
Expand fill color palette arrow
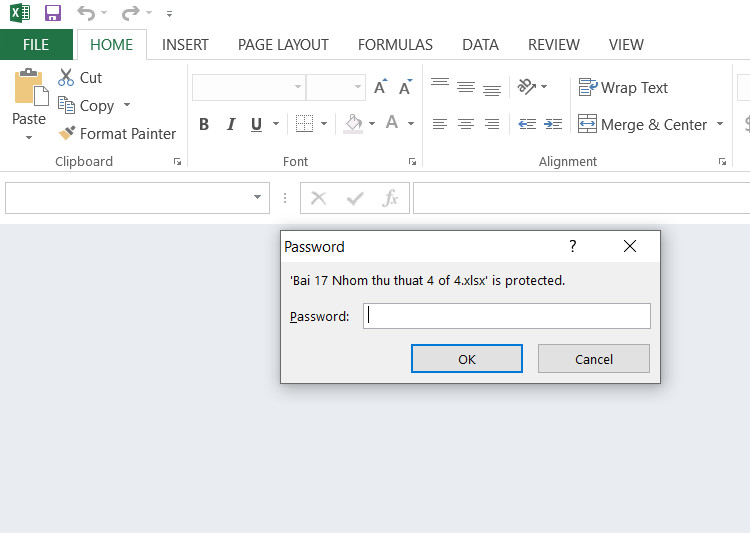click(372, 124)
